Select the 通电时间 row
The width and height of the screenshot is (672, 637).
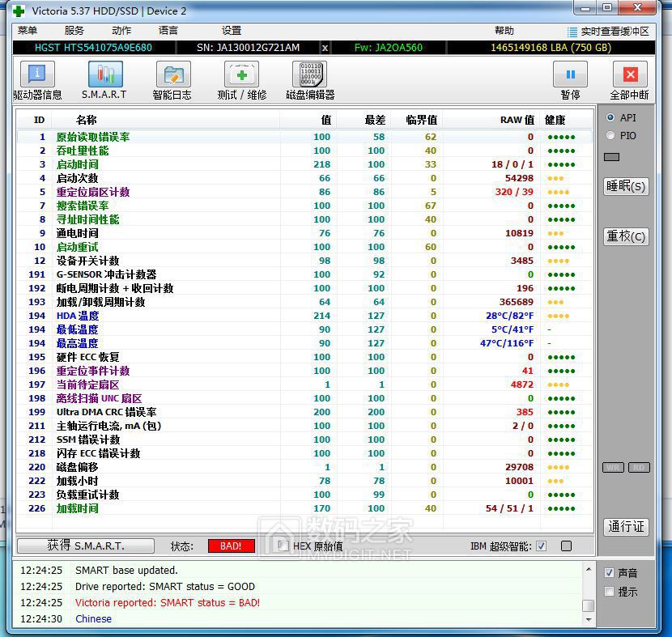(304, 233)
